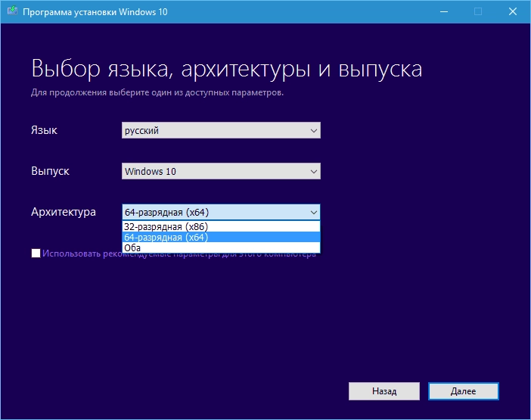Click the Язык field label

click(44, 130)
